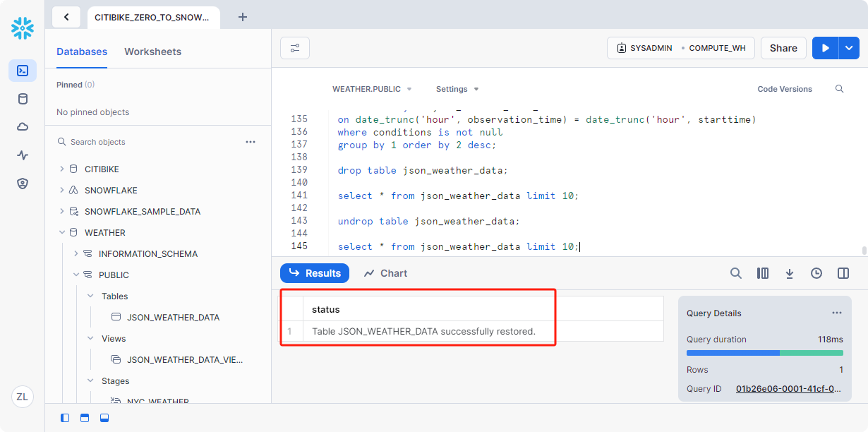Open query history clock icon

click(816, 273)
